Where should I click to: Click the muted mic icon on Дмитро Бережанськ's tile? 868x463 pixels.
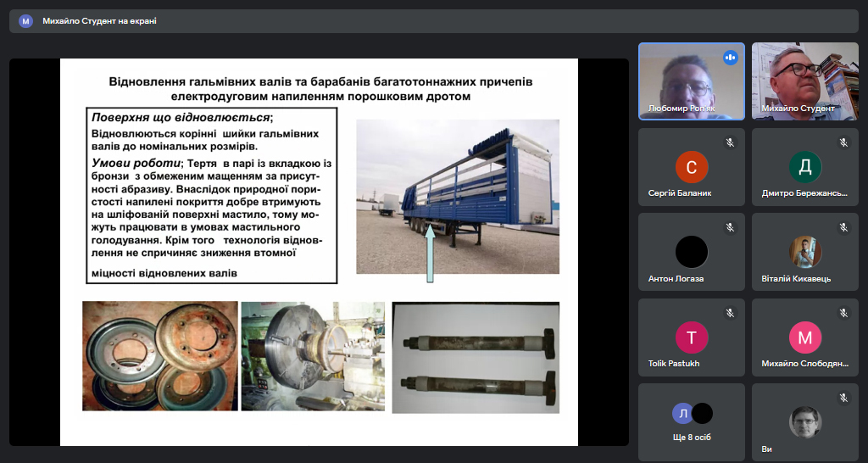[x=843, y=142]
